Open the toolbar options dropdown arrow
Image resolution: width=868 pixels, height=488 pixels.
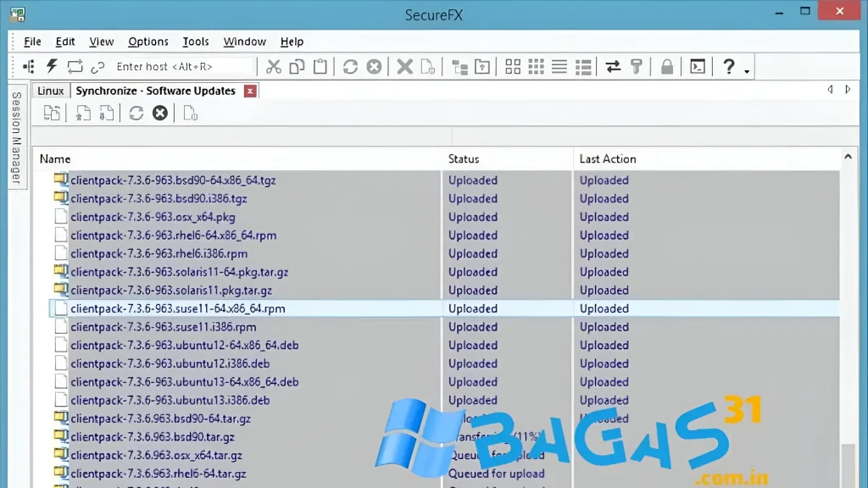pos(747,71)
